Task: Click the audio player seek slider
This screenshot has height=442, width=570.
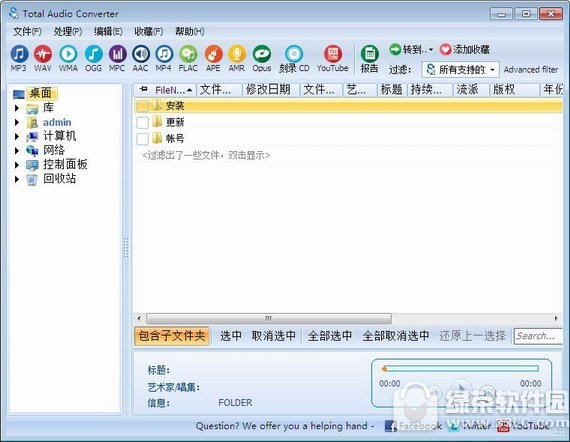Action: [x=461, y=369]
